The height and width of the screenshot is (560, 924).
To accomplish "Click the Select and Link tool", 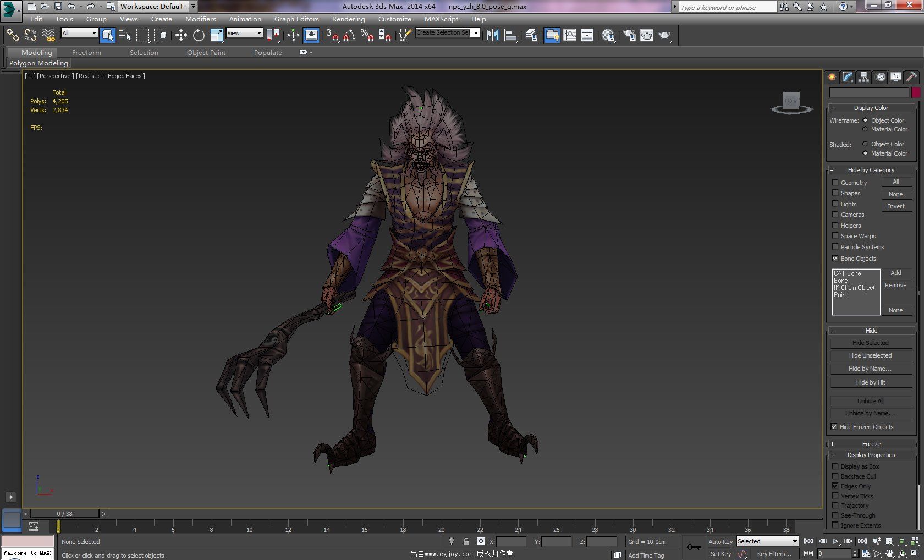I will pyautogui.click(x=13, y=35).
